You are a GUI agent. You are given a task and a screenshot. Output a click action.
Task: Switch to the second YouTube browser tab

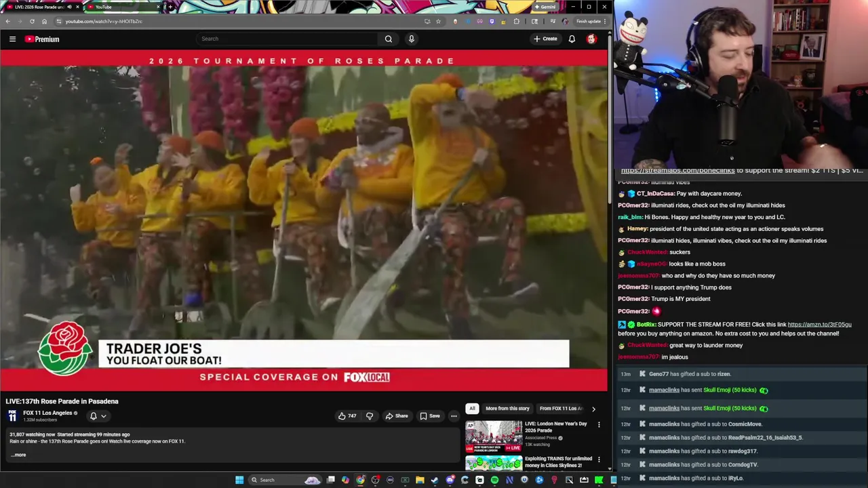coord(124,7)
